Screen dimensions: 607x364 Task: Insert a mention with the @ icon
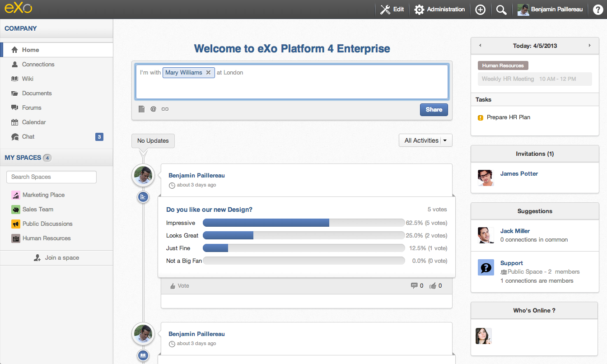[x=153, y=109]
